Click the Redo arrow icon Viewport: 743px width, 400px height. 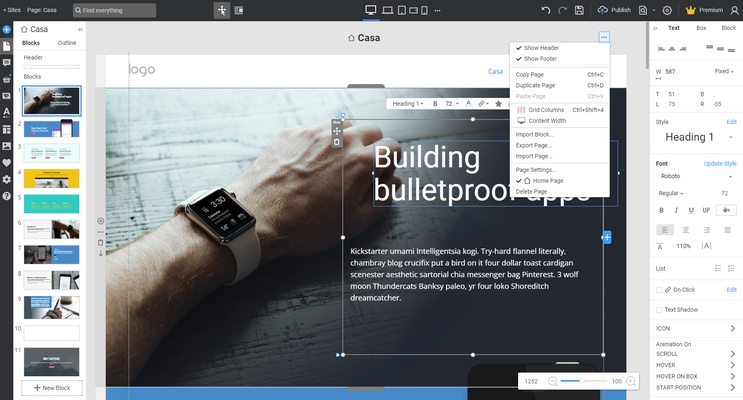562,10
